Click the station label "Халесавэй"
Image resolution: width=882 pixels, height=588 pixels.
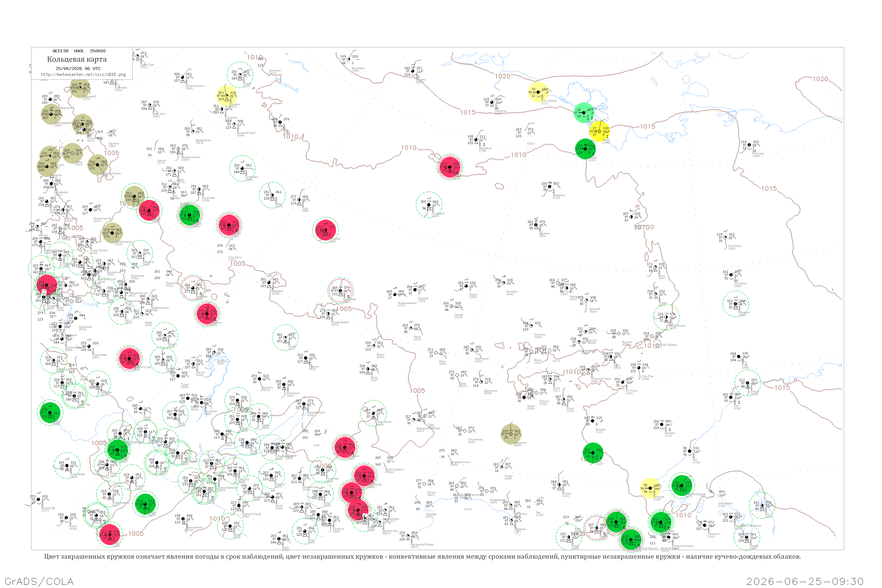tap(121, 87)
